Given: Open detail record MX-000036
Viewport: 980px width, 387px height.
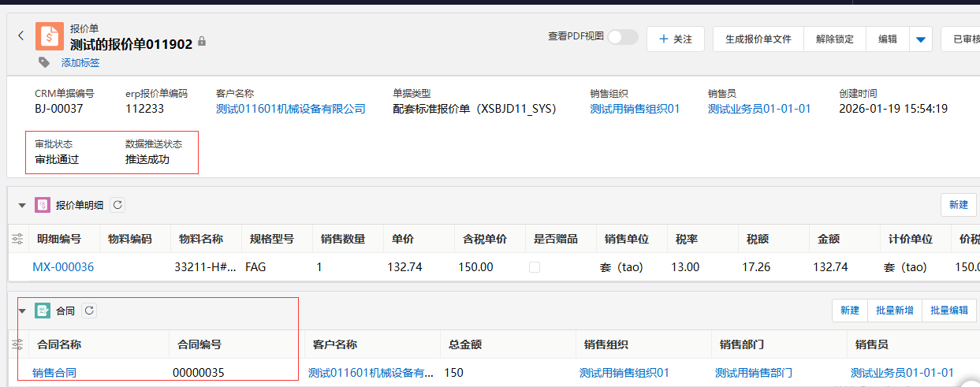Looking at the screenshot, I should [63, 267].
